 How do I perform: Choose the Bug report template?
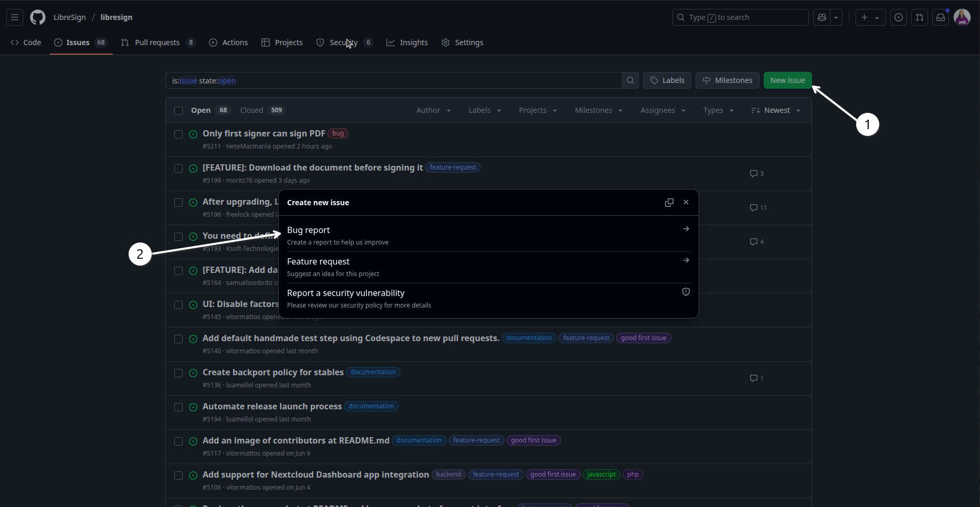coord(488,236)
